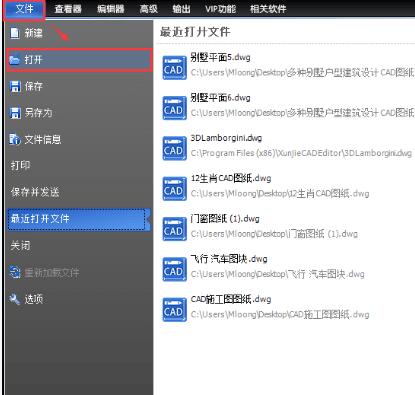Open recent file 3DLamborgini.dwg
Viewport: 415px width, 395px height.
226,138
